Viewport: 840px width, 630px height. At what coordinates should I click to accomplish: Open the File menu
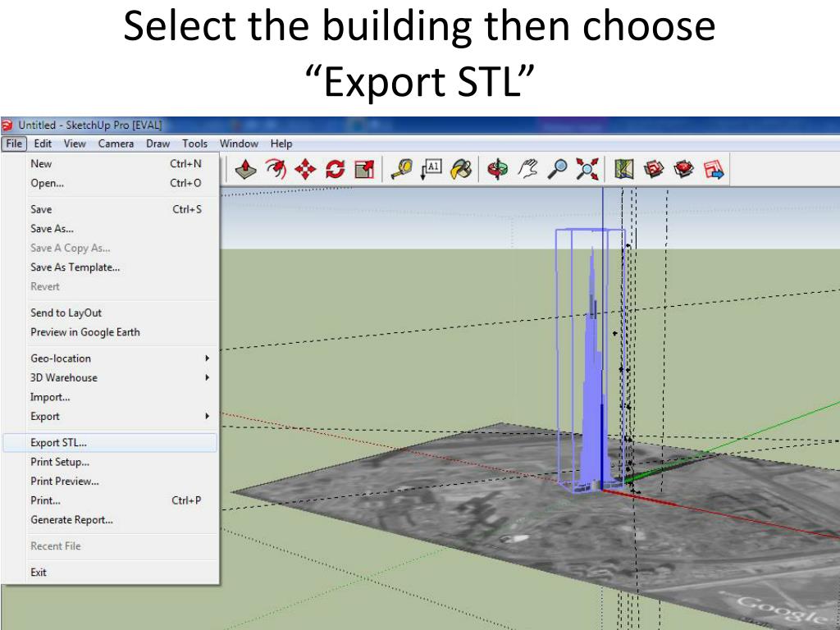14,144
